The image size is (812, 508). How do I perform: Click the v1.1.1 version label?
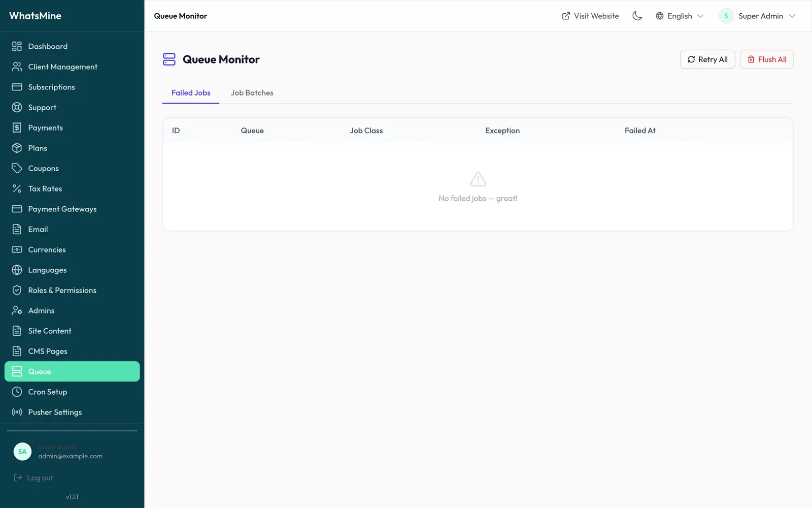click(72, 497)
